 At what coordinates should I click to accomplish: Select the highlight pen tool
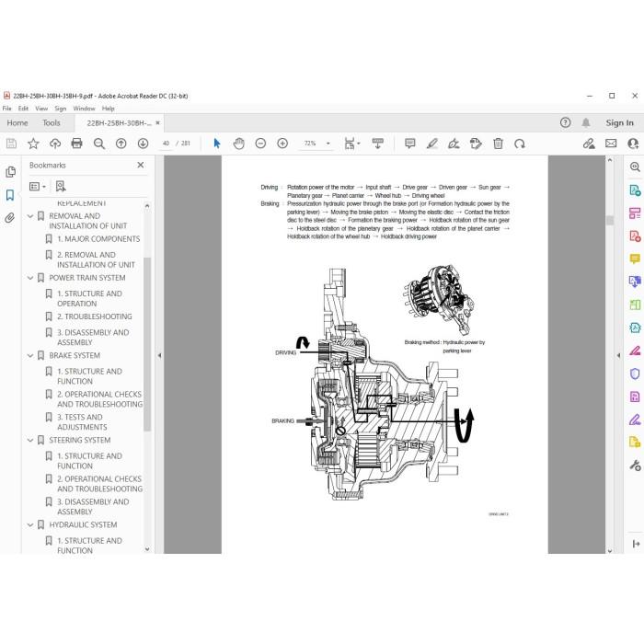pos(432,144)
